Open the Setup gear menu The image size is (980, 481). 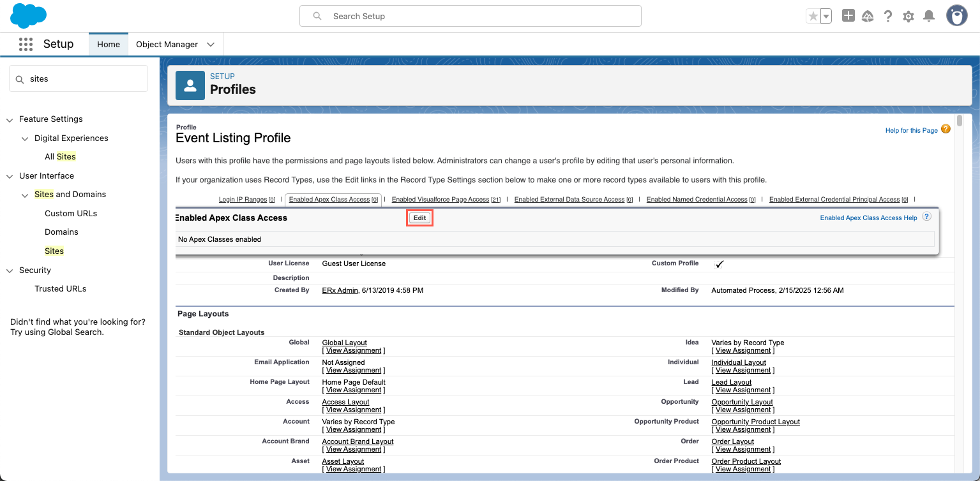coord(908,17)
